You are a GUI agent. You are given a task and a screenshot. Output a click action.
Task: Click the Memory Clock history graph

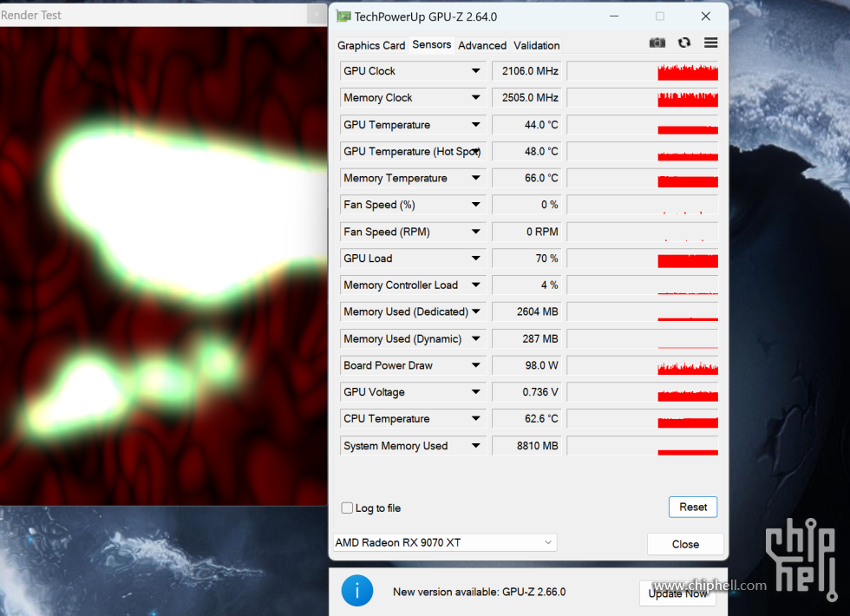643,97
